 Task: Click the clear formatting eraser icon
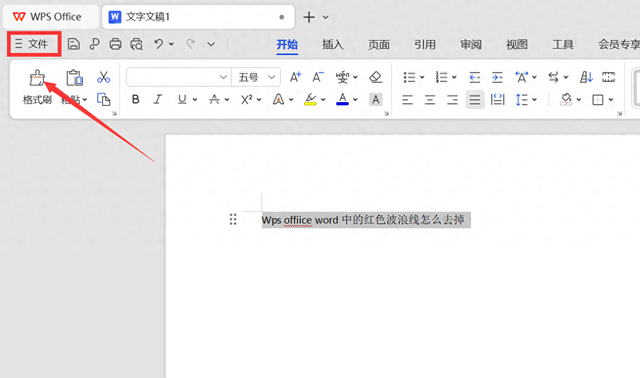pyautogui.click(x=376, y=77)
